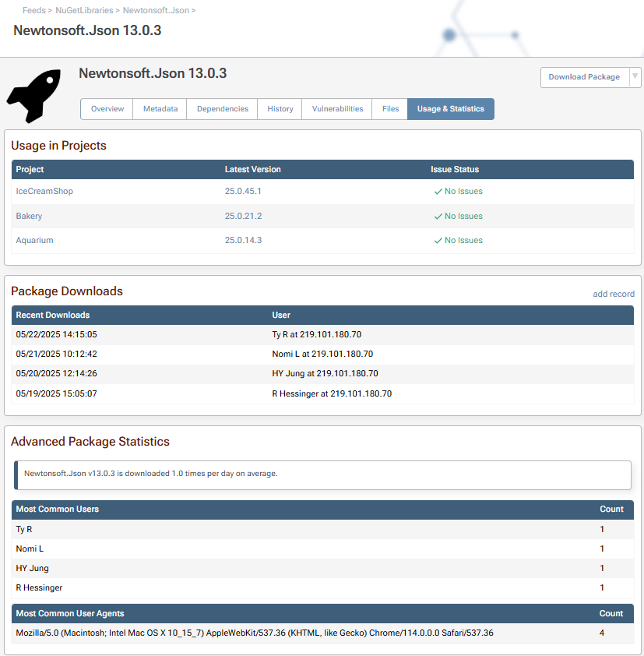Click the Latest Version column header
644x656 pixels.
point(252,169)
